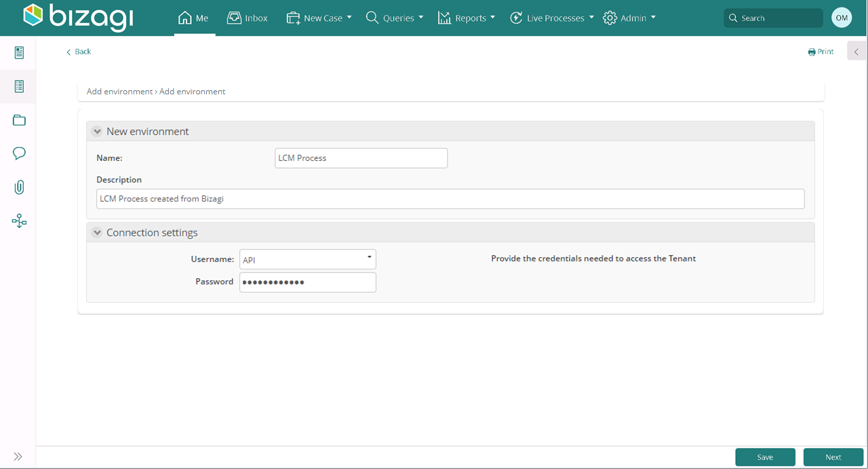Click the New Case briefcase icon

click(293, 18)
